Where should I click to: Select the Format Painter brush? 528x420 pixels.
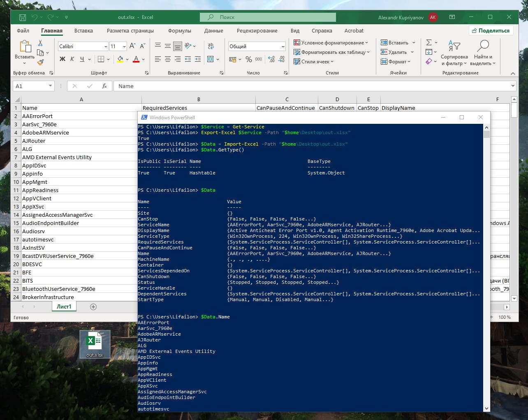pos(40,62)
